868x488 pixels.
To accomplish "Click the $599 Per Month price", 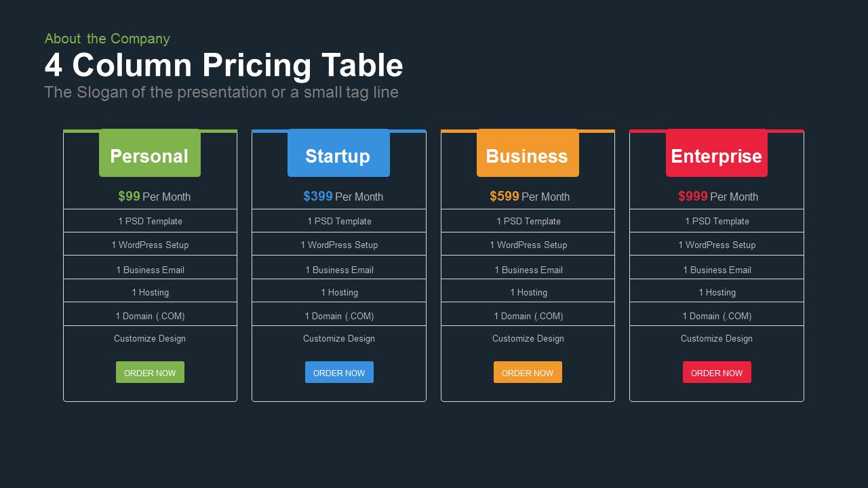I will tap(530, 197).
